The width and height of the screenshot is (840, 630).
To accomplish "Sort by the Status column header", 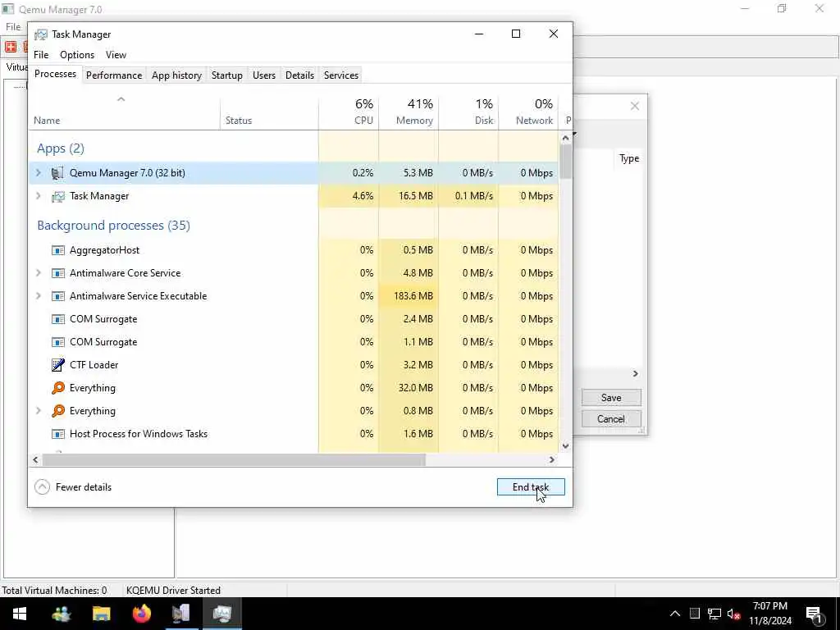I will [x=269, y=112].
